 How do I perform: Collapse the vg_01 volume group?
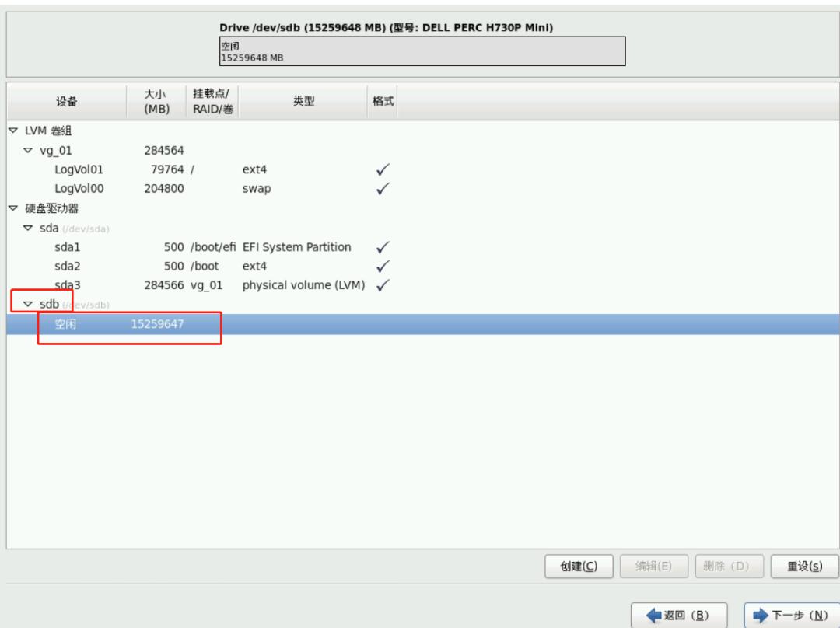coord(28,150)
